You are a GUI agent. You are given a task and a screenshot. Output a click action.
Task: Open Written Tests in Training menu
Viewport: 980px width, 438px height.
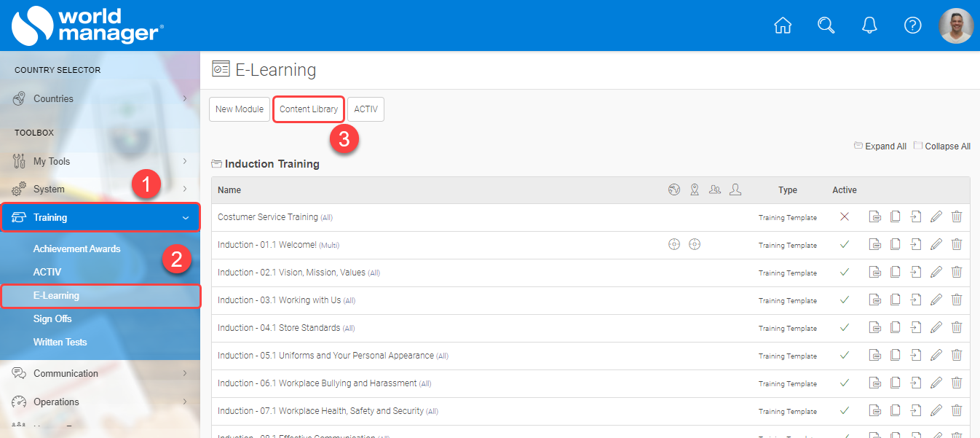click(x=60, y=342)
